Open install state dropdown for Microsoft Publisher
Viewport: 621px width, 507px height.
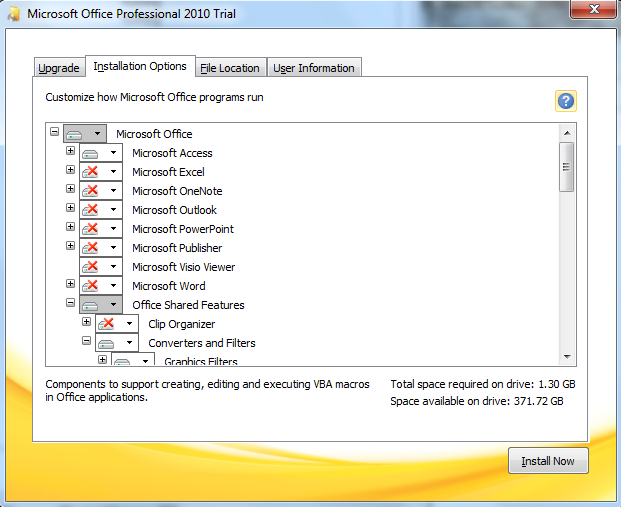(101, 248)
